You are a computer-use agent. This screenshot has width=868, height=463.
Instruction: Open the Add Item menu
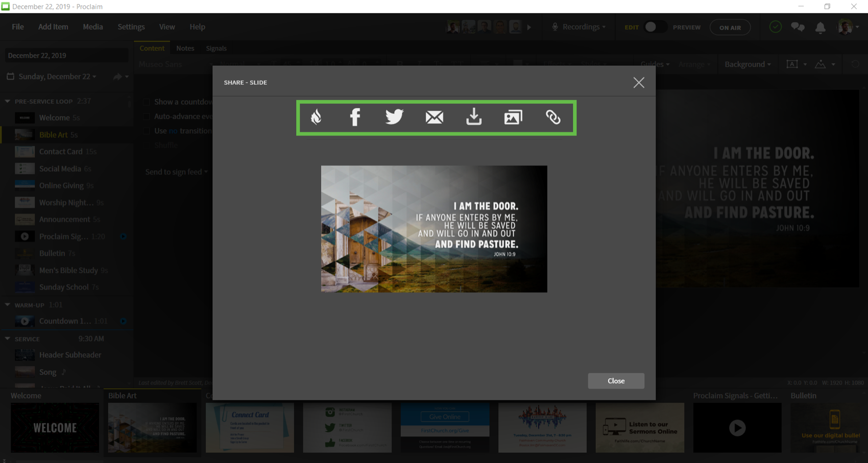(53, 27)
